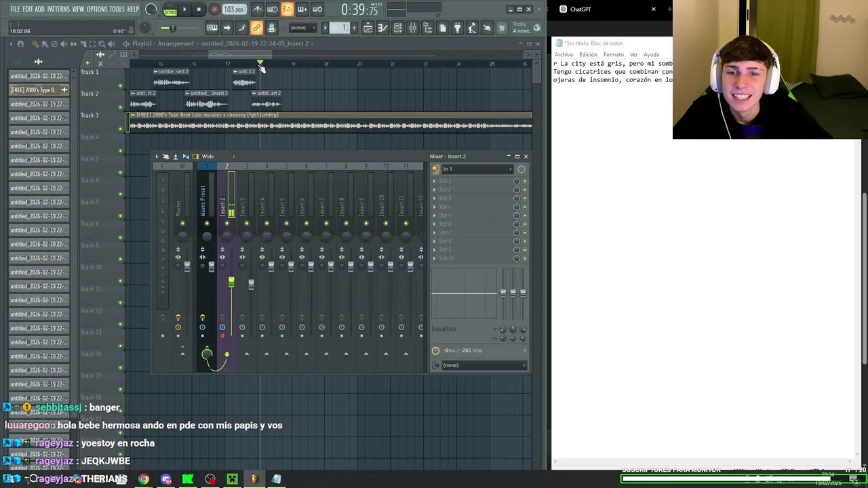Click the Insert 3 volume fader

tap(251, 283)
